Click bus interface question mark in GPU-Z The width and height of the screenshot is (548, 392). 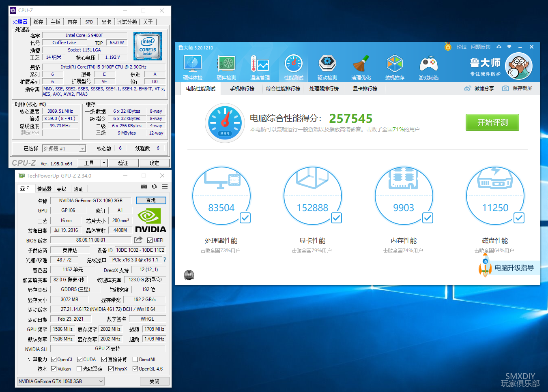pyautogui.click(x=165, y=260)
